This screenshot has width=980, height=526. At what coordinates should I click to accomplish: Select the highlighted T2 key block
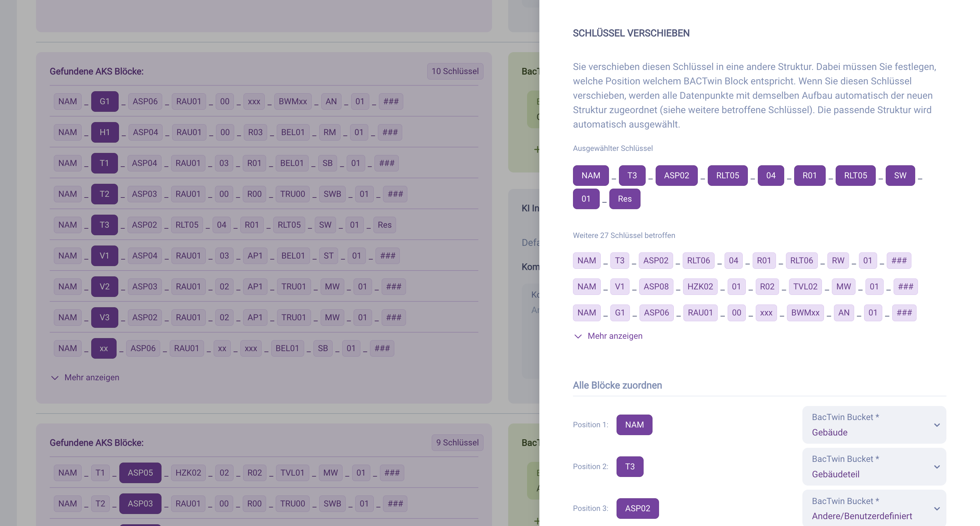click(104, 194)
